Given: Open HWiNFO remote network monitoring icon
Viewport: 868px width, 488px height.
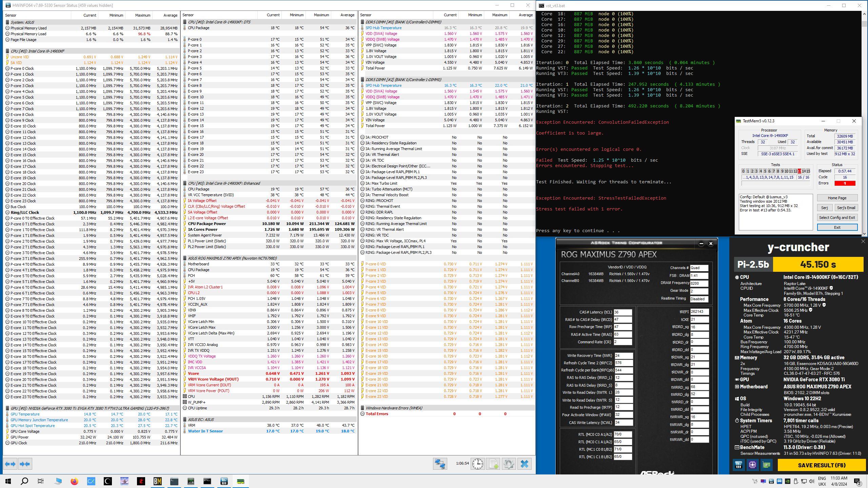Looking at the screenshot, I should [440, 464].
